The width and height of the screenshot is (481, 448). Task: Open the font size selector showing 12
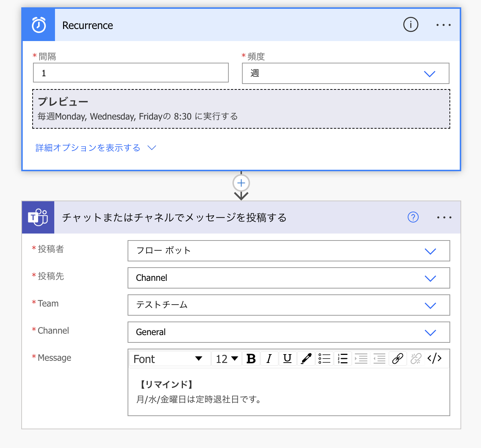coord(226,359)
